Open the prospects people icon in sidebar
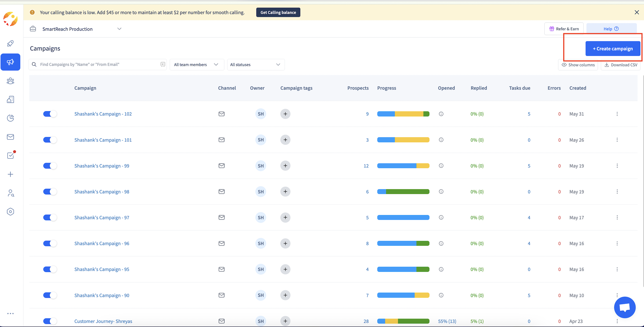The height and width of the screenshot is (327, 644). (x=10, y=81)
